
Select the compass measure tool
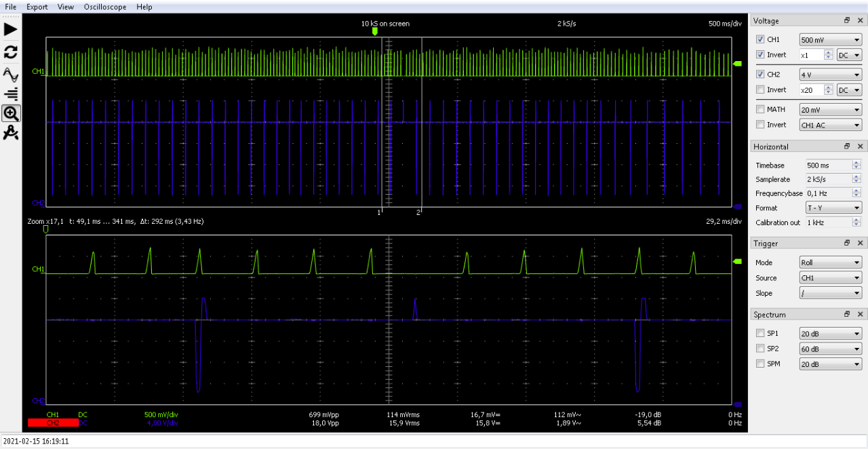11,134
